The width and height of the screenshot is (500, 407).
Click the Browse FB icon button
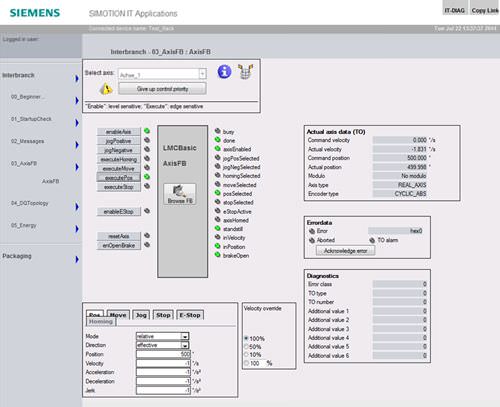[x=180, y=194]
